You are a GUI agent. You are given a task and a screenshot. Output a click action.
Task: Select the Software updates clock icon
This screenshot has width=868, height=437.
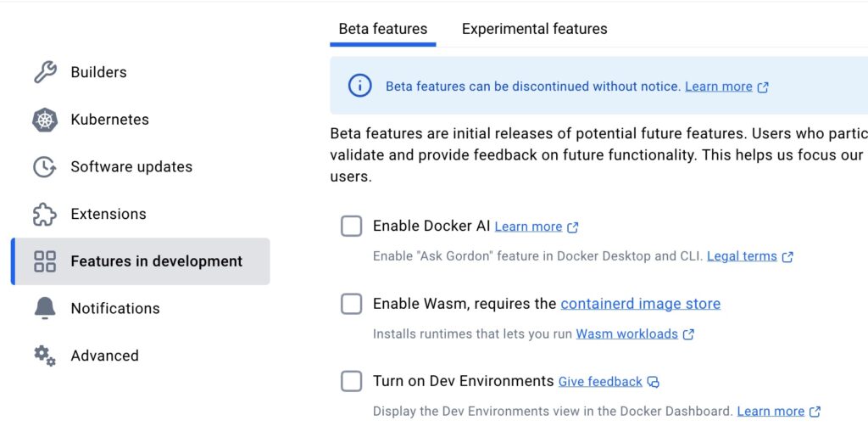tap(45, 166)
